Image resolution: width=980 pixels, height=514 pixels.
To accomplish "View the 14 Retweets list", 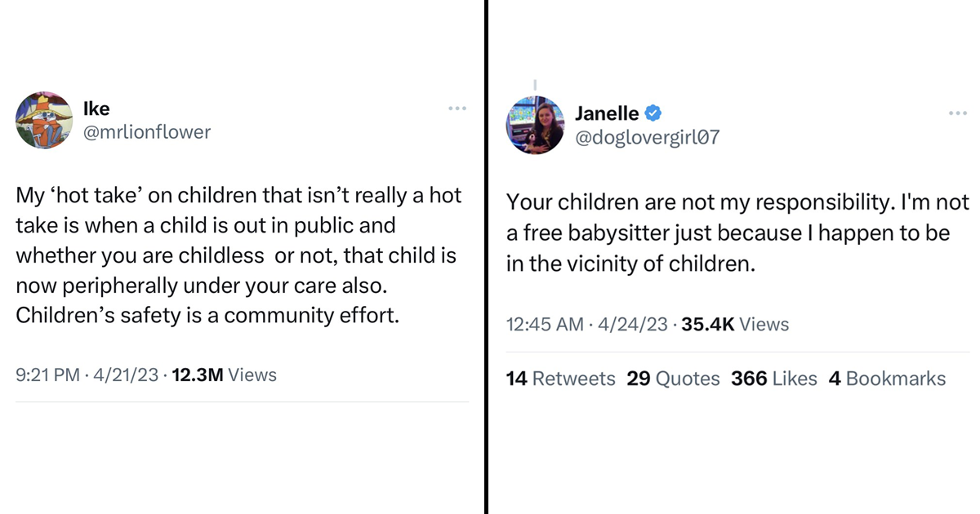I will tap(561, 379).
